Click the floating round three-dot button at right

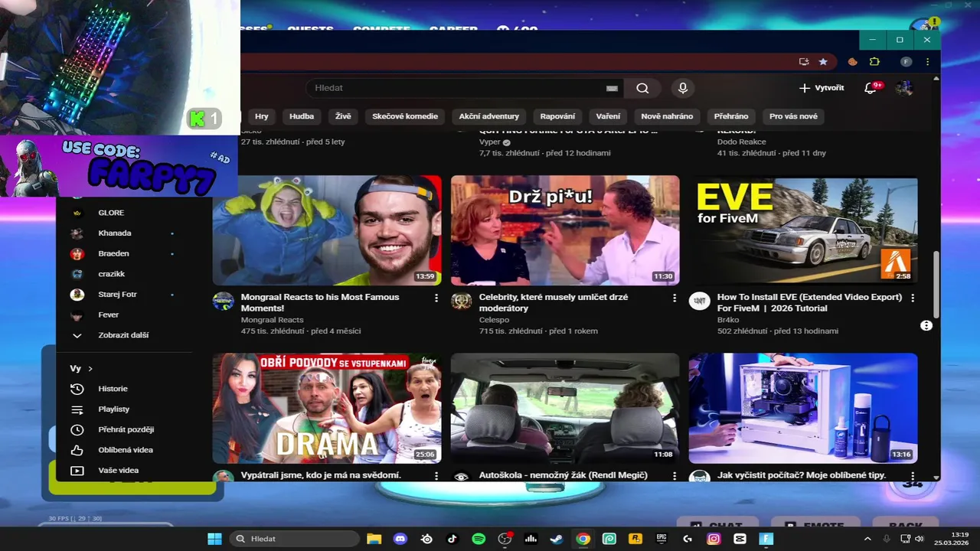point(926,325)
